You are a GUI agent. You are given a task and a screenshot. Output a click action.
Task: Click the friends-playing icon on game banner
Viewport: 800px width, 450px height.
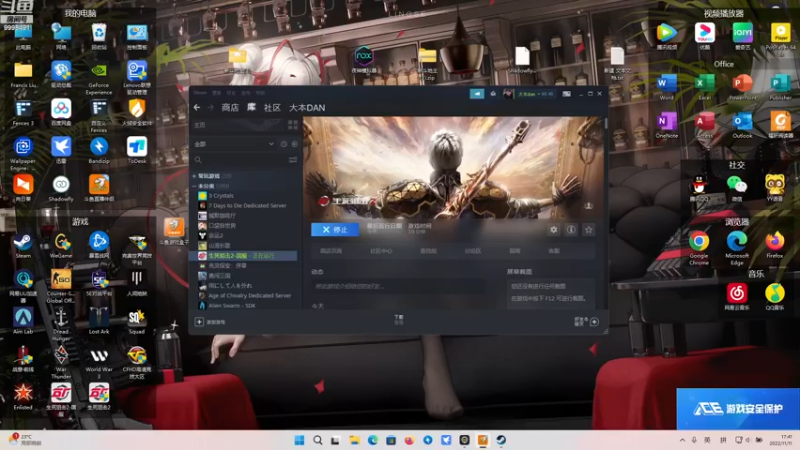(x=588, y=206)
